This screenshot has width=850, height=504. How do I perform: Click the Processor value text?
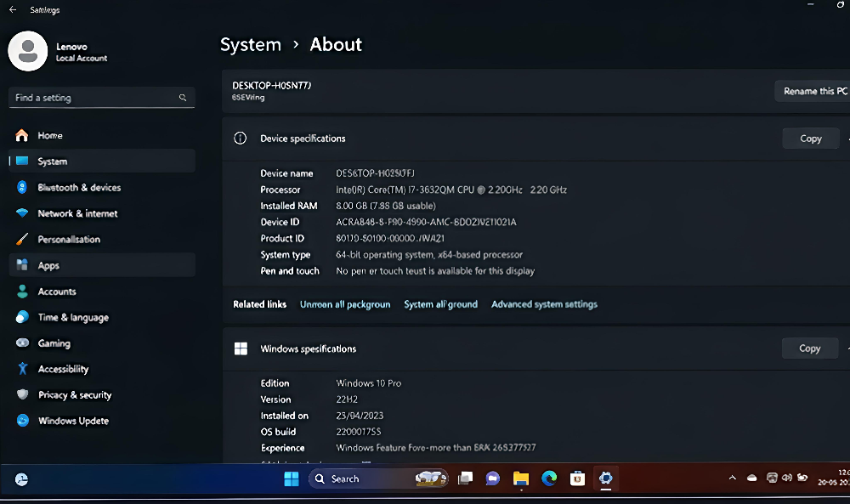tap(451, 190)
